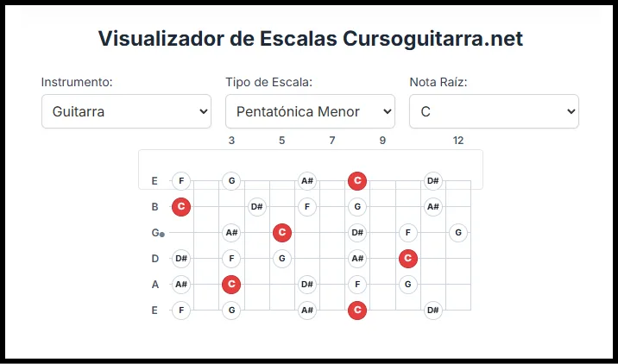The image size is (618, 364).
Task: Click the red C root on D string
Action: (408, 258)
